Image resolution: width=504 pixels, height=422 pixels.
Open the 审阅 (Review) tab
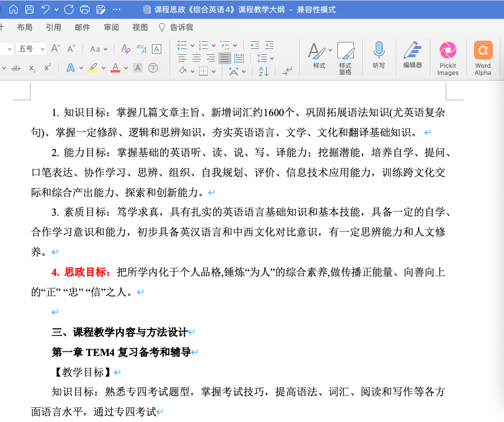click(111, 27)
